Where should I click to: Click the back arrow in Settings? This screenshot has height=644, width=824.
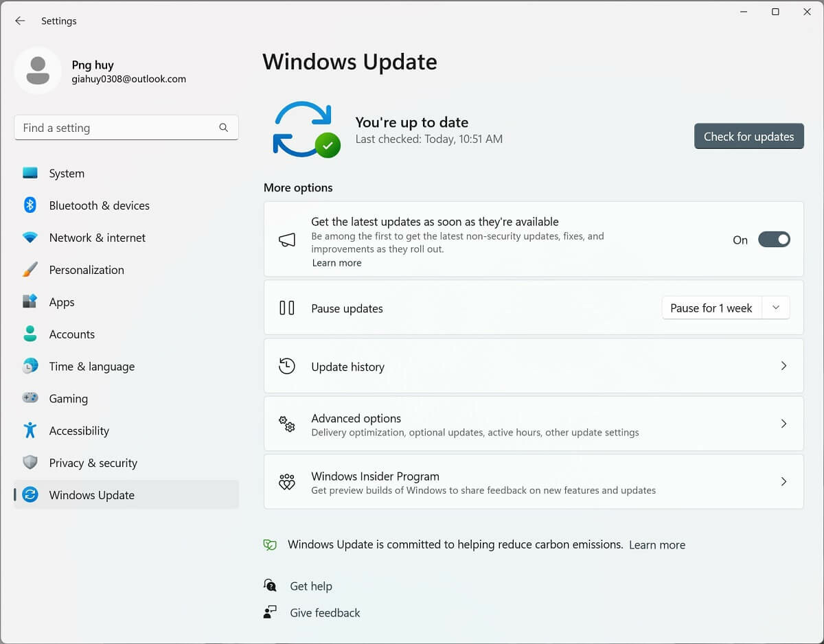click(20, 21)
